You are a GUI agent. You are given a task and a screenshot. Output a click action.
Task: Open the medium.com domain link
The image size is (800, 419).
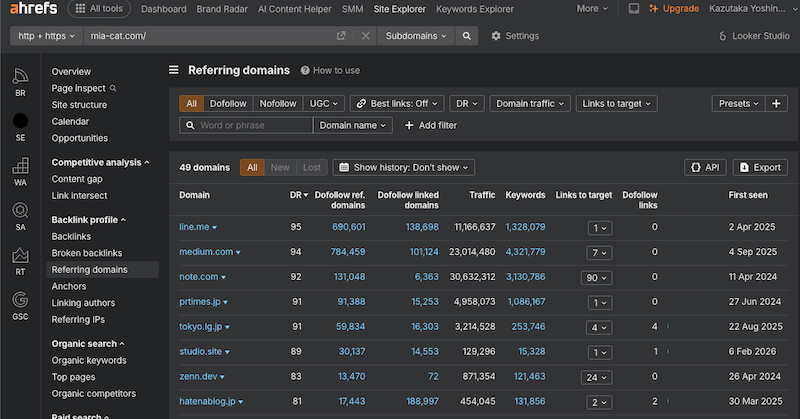point(206,252)
